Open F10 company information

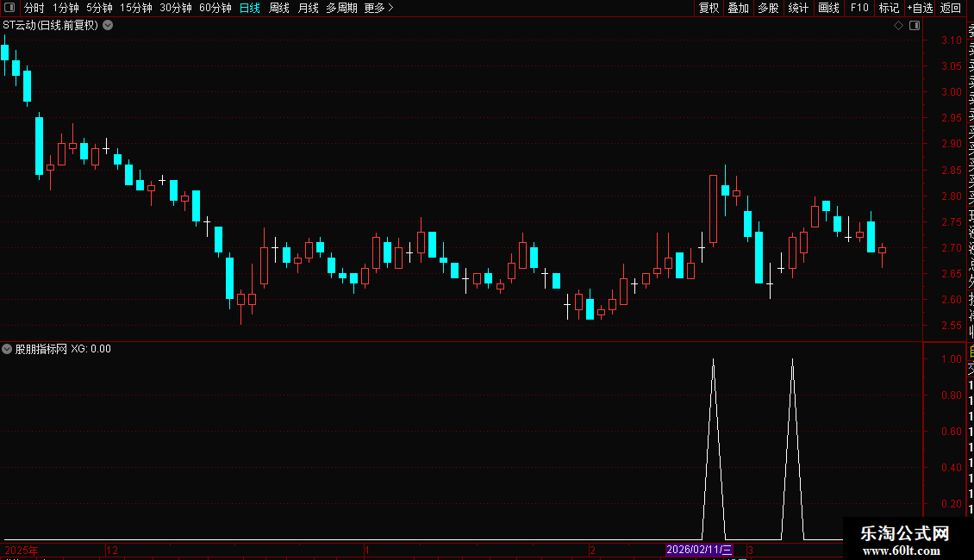(x=859, y=8)
